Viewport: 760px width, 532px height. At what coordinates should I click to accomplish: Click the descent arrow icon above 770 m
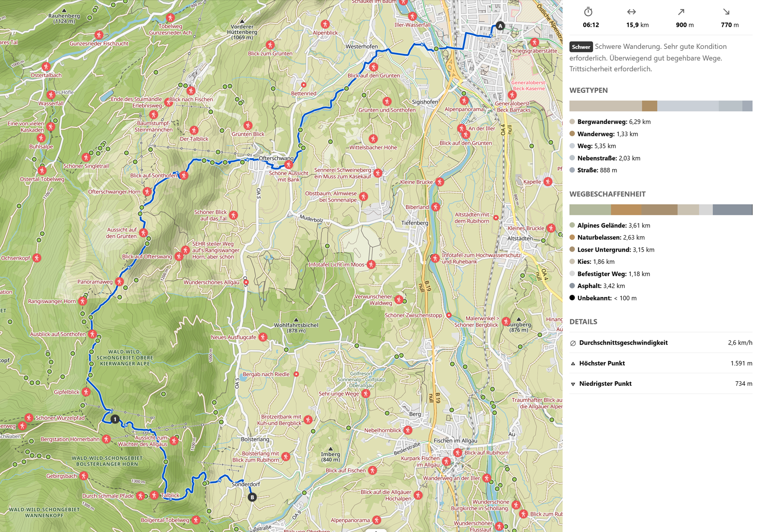(x=726, y=12)
